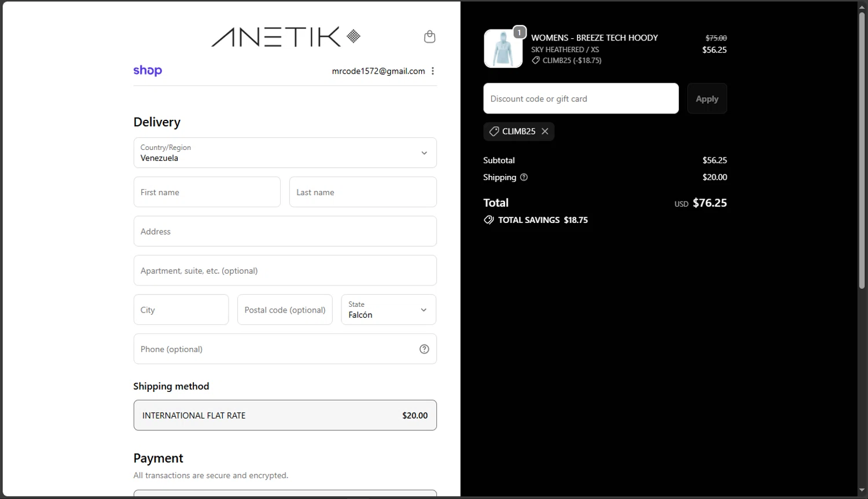This screenshot has height=499, width=868.
Task: Click the Shipping info question icon
Action: point(524,177)
